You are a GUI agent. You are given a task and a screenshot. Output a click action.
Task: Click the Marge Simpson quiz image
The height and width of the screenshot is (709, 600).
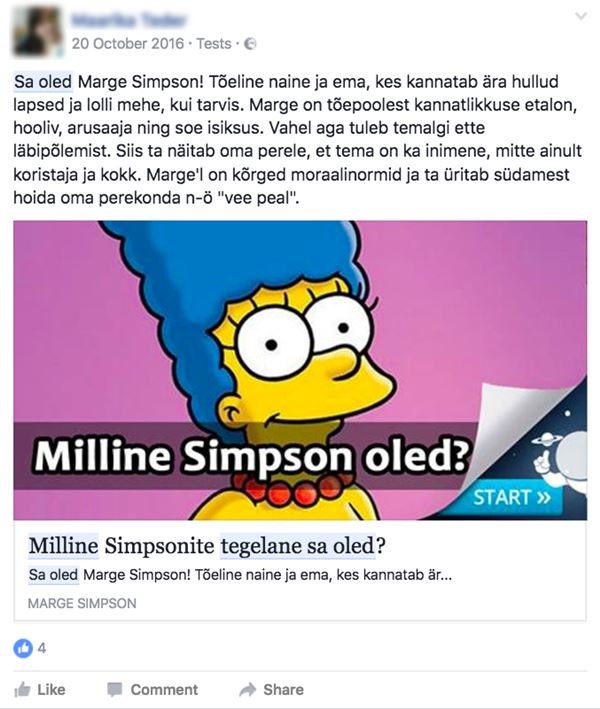point(300,370)
